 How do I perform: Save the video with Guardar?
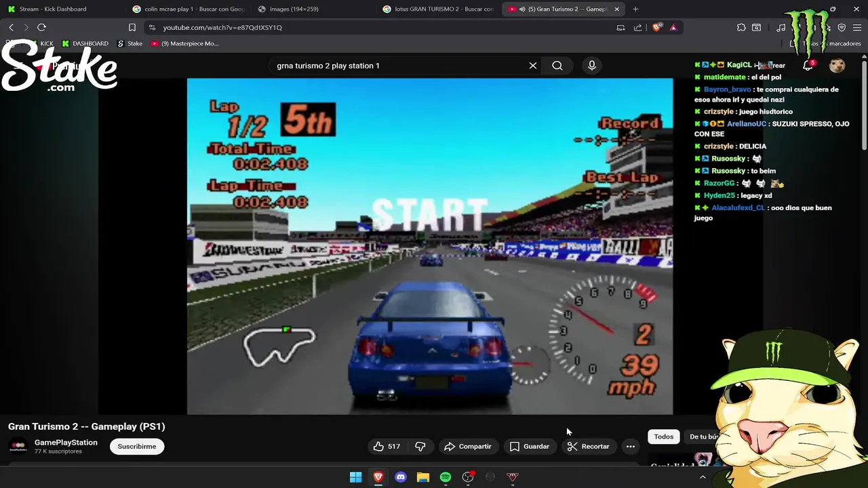(530, 446)
